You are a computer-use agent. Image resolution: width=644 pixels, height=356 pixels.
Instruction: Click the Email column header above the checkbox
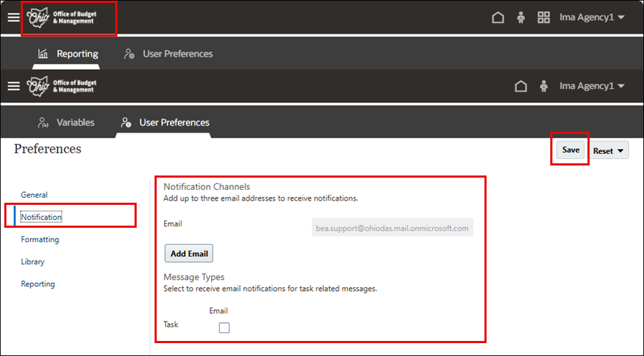[218, 311]
